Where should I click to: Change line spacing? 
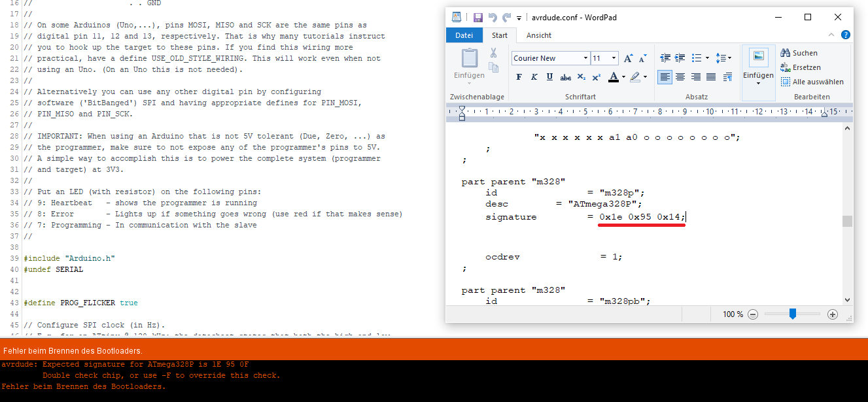721,58
